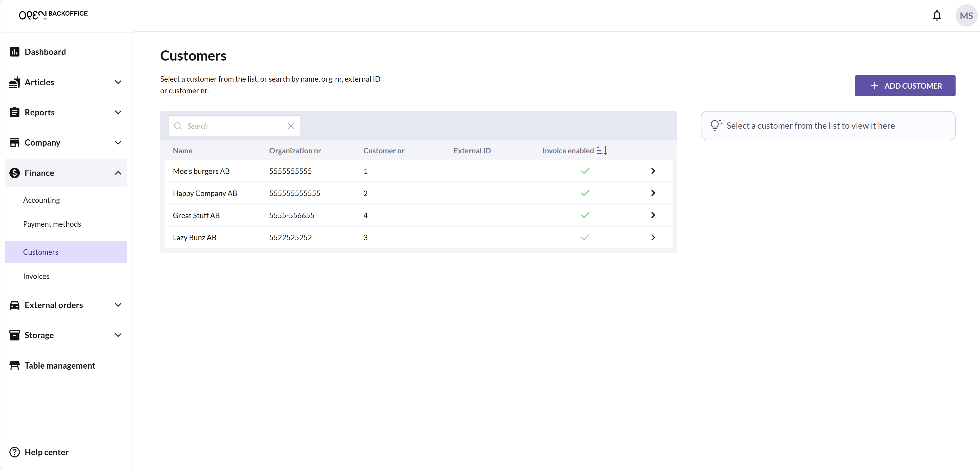Open the Invoices submenu item
The image size is (980, 470).
pyautogui.click(x=36, y=276)
